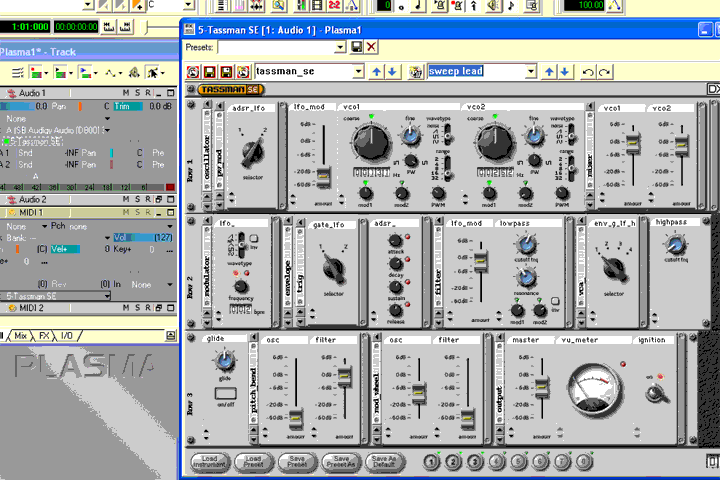Go to next preset with down arrow
Screen dimensions: 720x480
pyautogui.click(x=565, y=72)
